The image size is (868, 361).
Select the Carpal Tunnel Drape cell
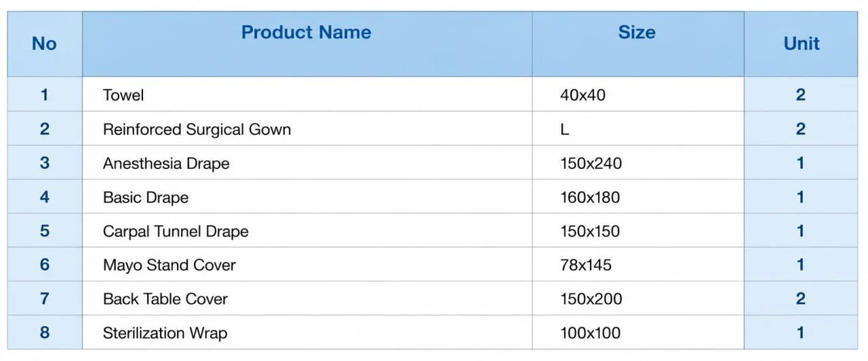pyautogui.click(x=307, y=231)
